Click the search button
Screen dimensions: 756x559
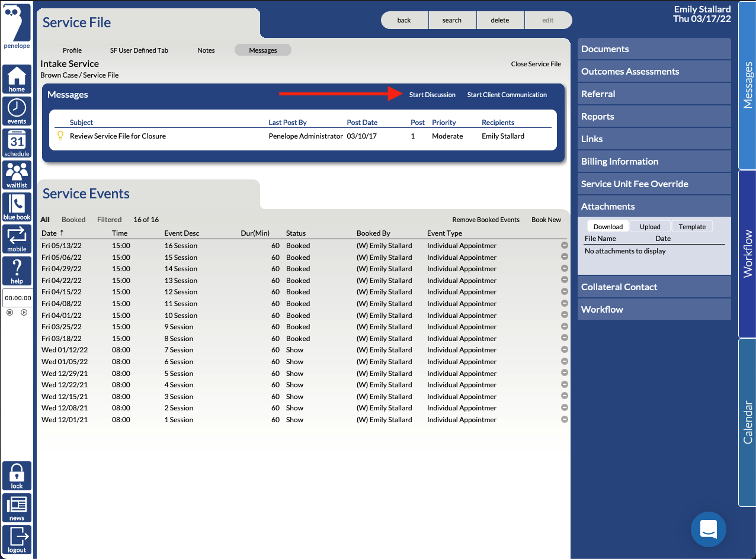(452, 20)
